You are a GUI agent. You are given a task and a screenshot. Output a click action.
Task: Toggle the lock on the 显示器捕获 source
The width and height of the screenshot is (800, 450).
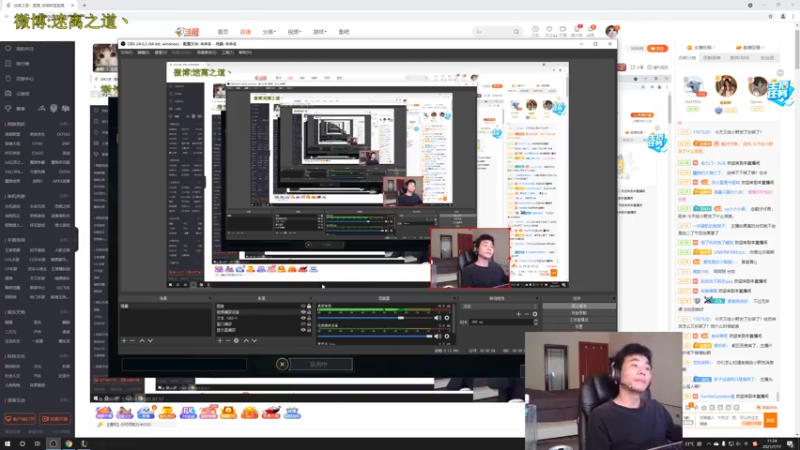click(309, 330)
